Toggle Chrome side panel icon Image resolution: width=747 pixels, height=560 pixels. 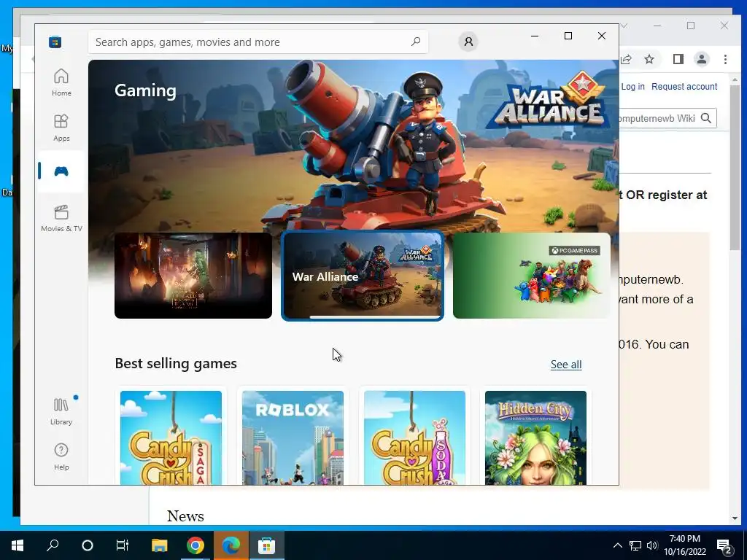click(678, 59)
